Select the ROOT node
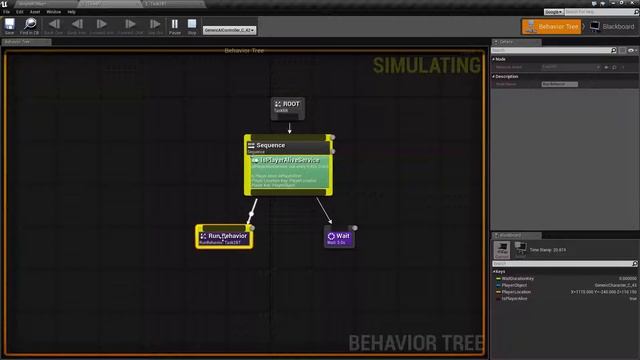This screenshot has width=640, height=360. coord(288,108)
